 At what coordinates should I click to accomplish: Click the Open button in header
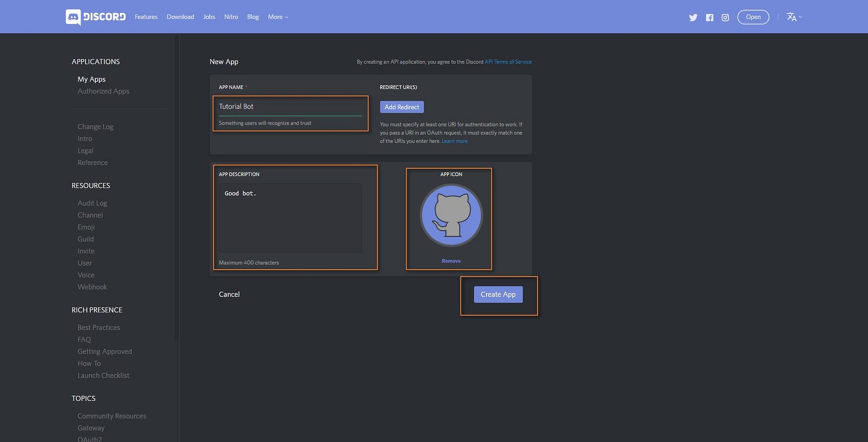tap(753, 17)
